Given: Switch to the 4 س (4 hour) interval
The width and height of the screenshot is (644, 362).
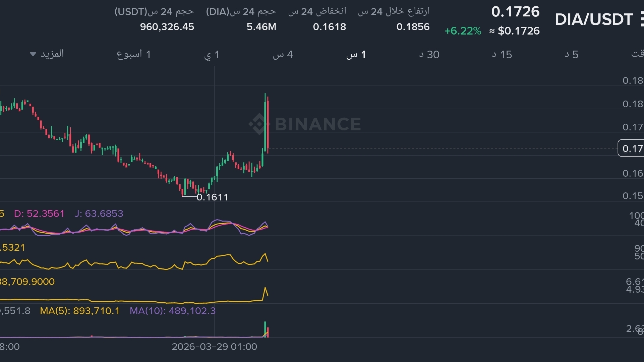Looking at the screenshot, I should [283, 55].
